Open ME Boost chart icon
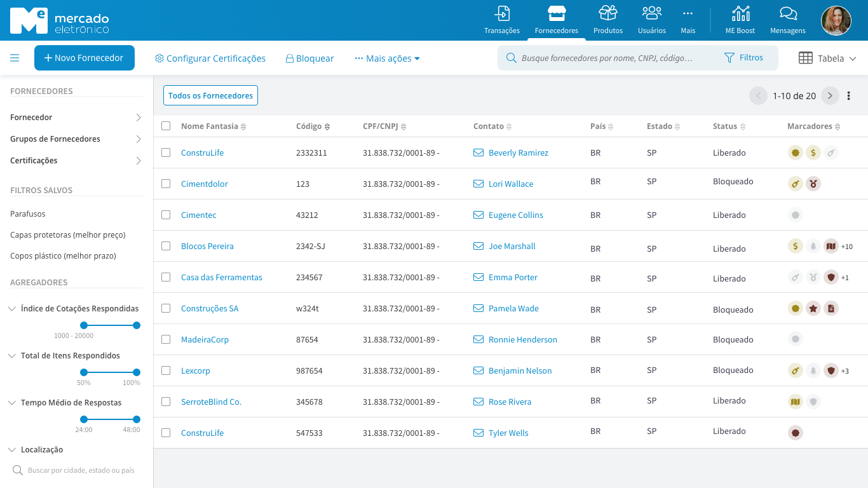This screenshot has height=488, width=868. (x=740, y=14)
